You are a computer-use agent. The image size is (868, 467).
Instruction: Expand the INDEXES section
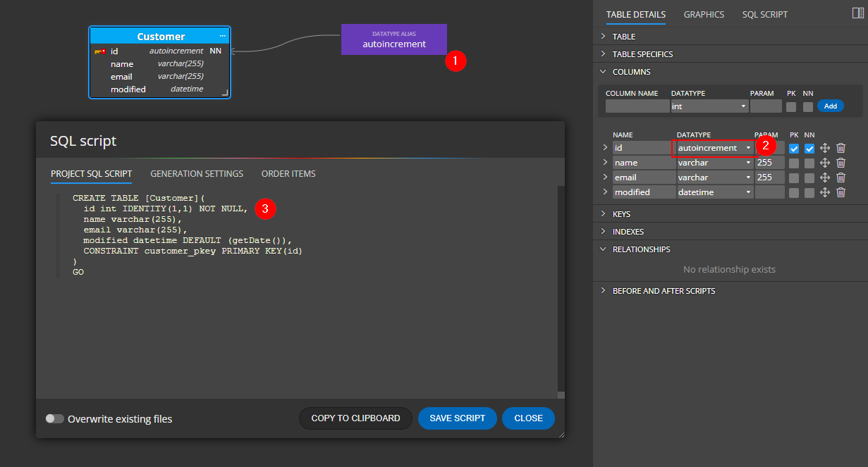(x=628, y=232)
